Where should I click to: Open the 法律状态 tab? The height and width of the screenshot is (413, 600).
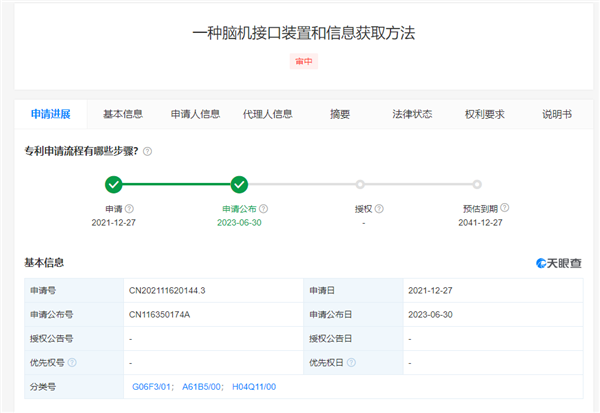pyautogui.click(x=412, y=114)
